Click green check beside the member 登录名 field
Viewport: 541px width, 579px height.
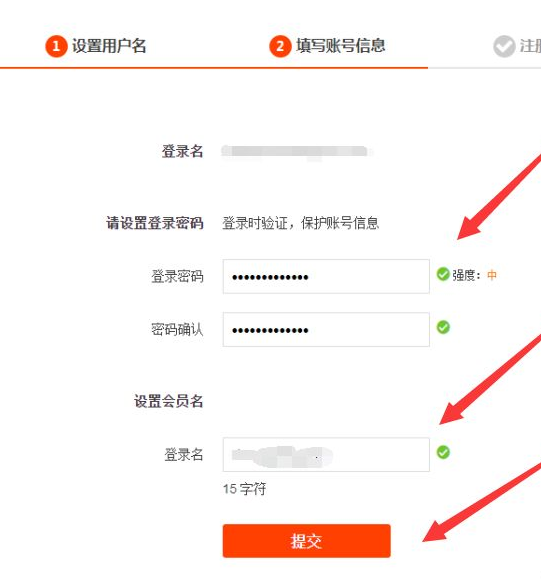tap(443, 452)
